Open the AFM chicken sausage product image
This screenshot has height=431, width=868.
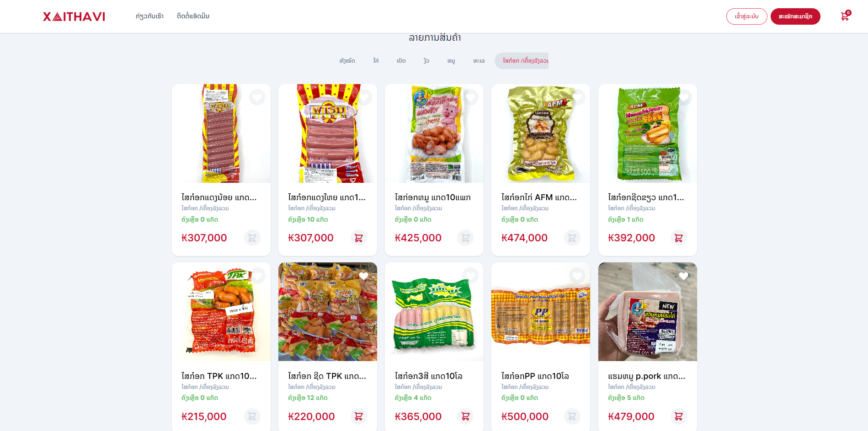[541, 133]
